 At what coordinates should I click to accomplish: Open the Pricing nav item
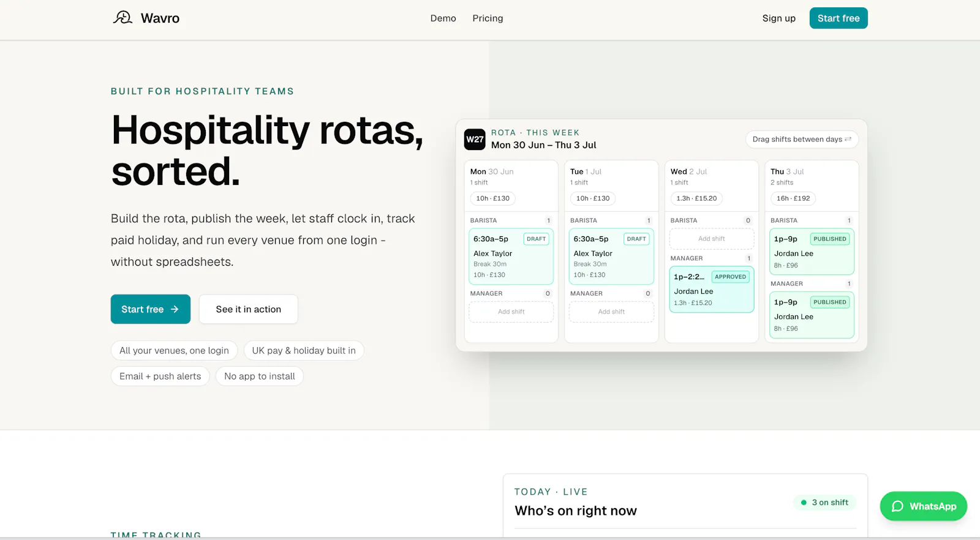coord(488,18)
